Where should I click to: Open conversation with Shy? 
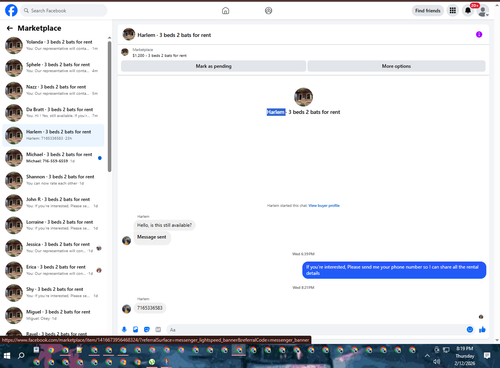pyautogui.click(x=53, y=293)
